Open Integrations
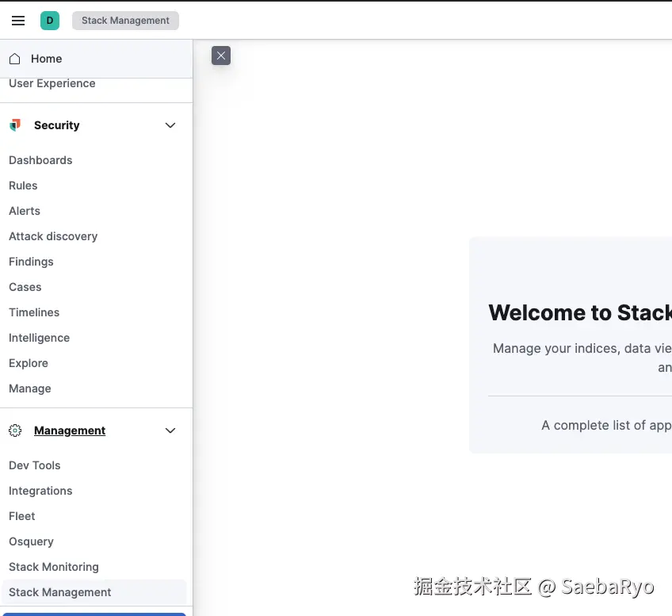This screenshot has height=616, width=672. tap(40, 491)
